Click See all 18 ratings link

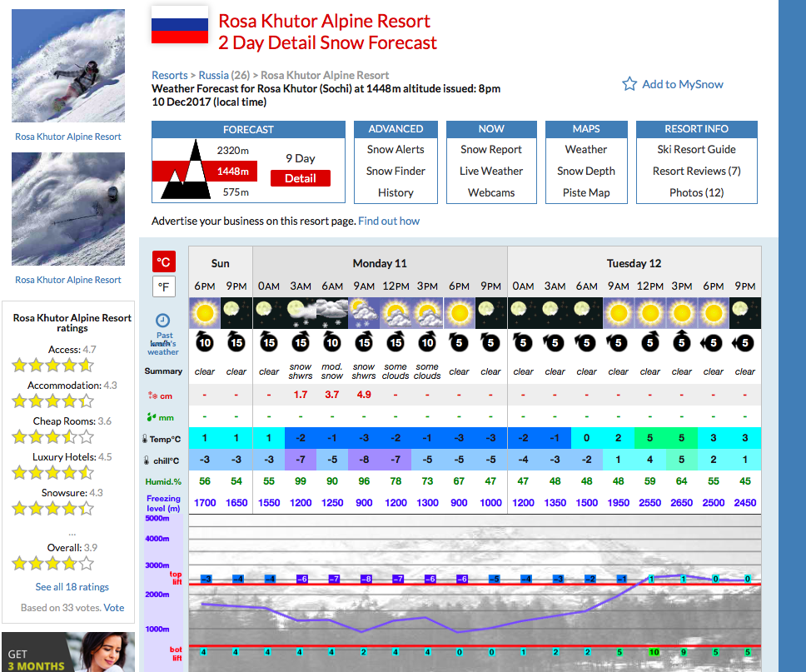click(72, 587)
